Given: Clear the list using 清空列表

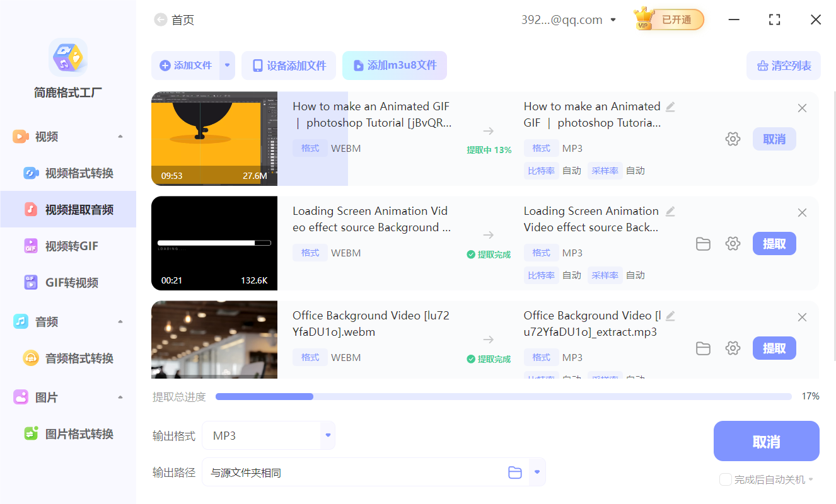Looking at the screenshot, I should (783, 65).
